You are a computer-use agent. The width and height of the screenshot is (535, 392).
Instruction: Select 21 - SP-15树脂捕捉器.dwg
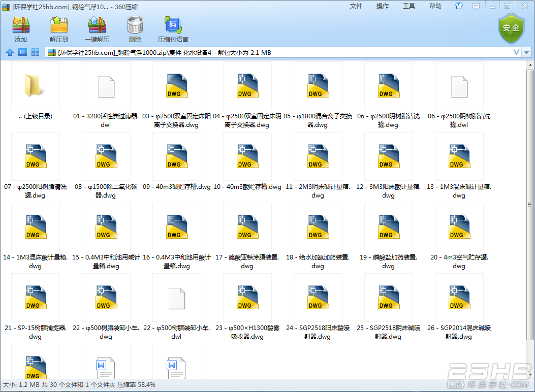[35, 307]
